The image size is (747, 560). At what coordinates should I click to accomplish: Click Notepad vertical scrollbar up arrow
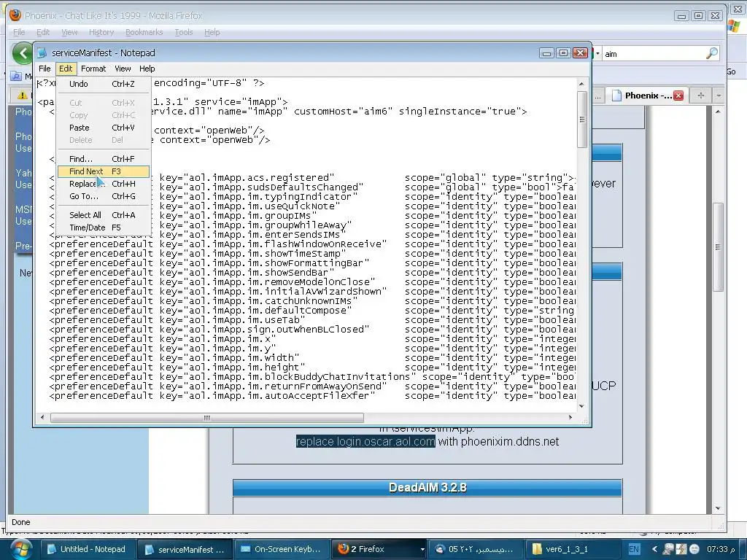click(581, 84)
